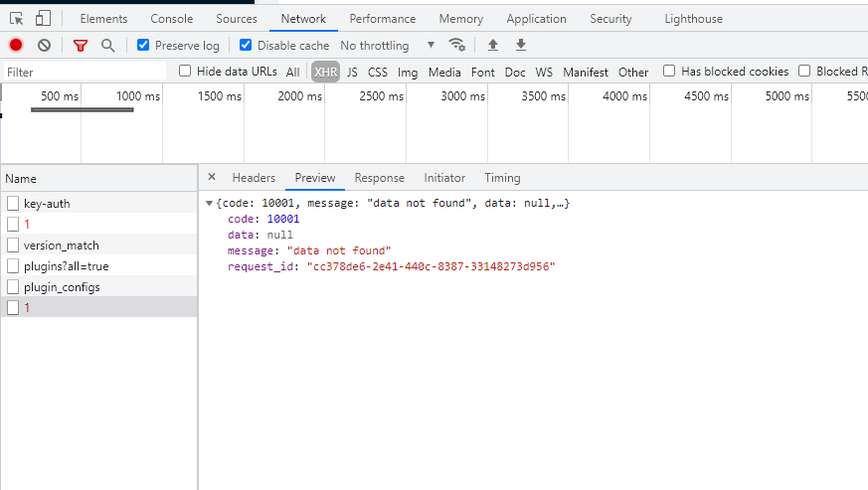Check Blocked Requests checkbox

coord(804,71)
